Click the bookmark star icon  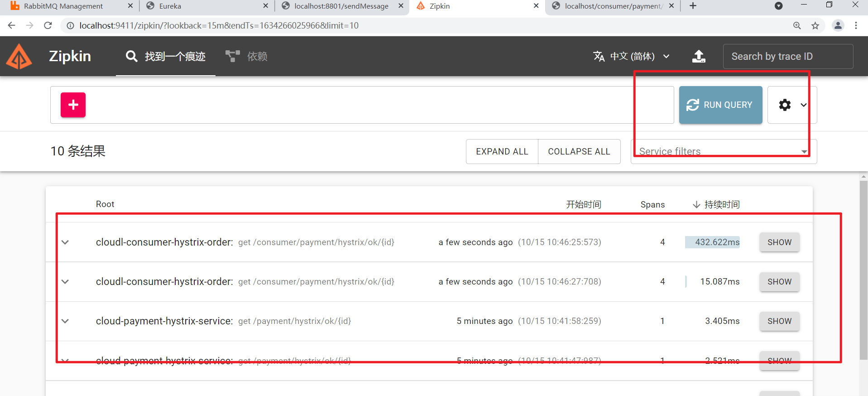(x=815, y=25)
